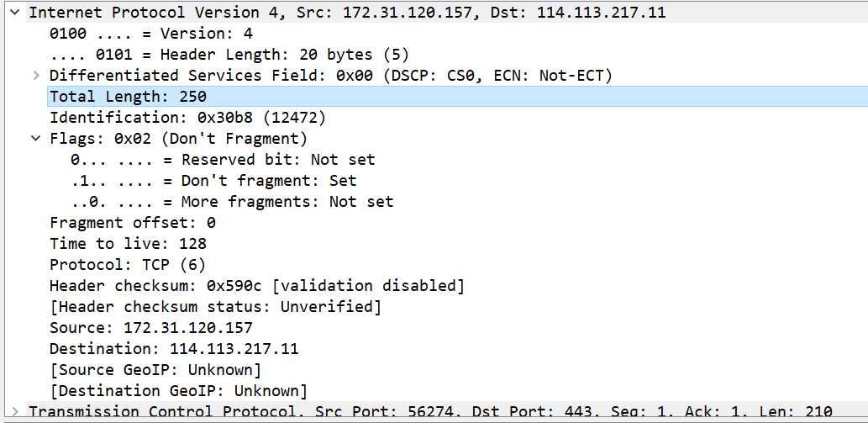Collapse the Internet Protocol Version 4 tree
This screenshot has width=868, height=423.
pos(15,13)
